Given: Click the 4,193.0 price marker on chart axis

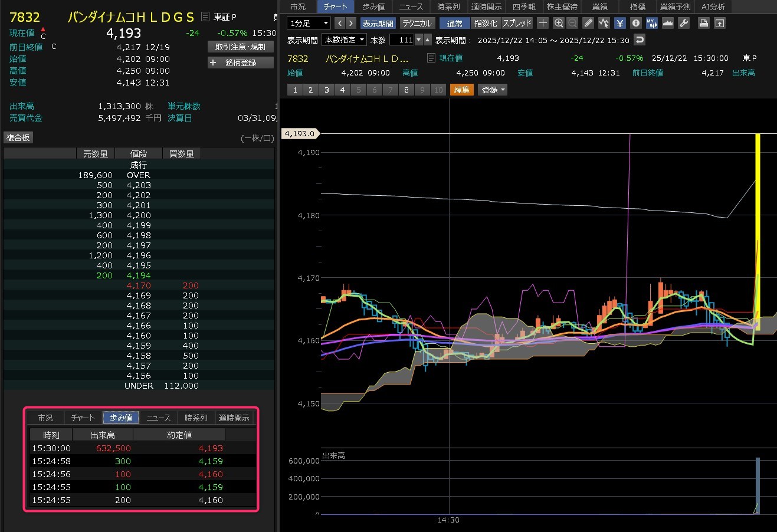Looking at the screenshot, I should pyautogui.click(x=300, y=134).
